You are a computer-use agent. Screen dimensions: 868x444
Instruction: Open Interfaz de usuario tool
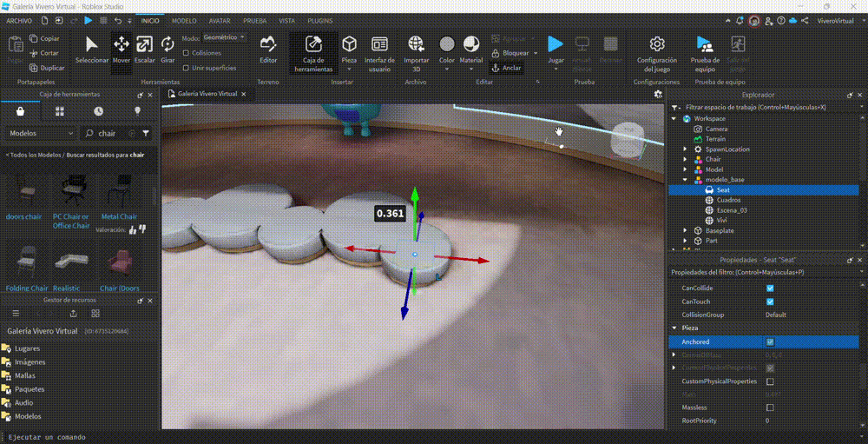click(379, 54)
